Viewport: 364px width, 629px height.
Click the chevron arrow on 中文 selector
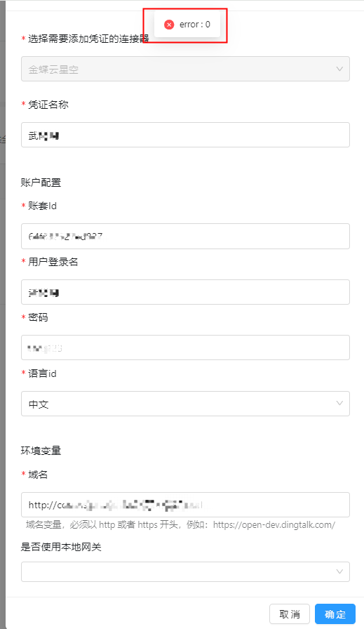coord(339,403)
